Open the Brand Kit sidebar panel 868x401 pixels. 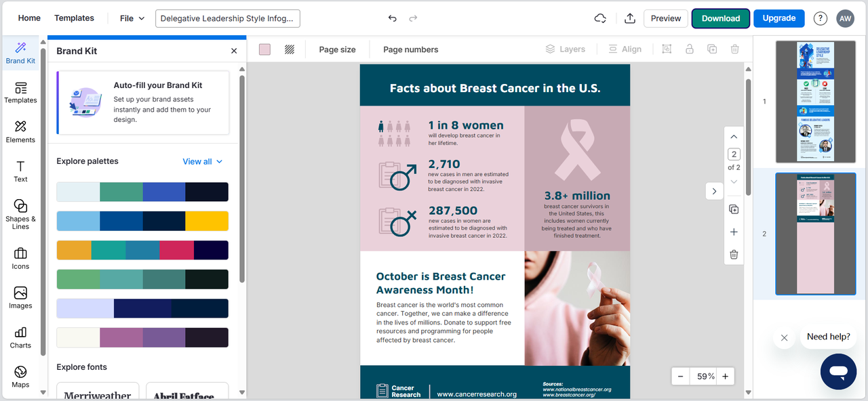coord(20,53)
